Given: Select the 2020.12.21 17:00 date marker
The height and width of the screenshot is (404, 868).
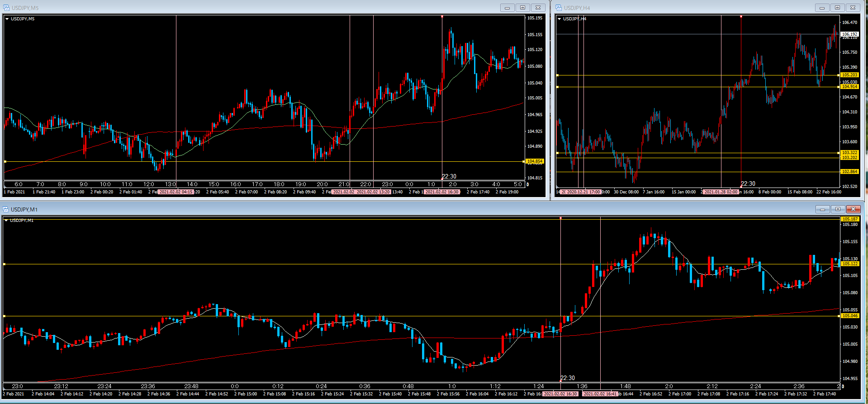Looking at the screenshot, I should (x=583, y=192).
